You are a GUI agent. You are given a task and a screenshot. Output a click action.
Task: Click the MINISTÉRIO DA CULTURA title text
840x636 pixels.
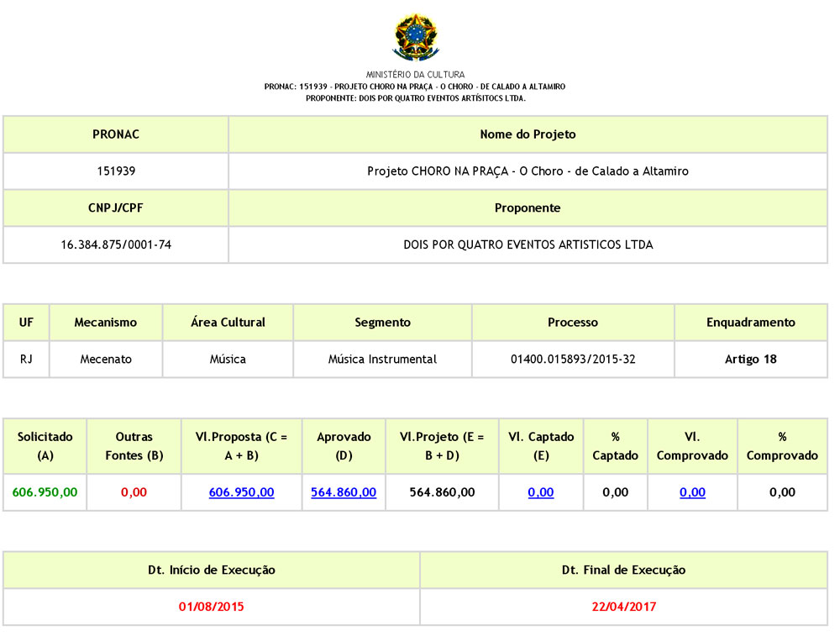point(415,75)
